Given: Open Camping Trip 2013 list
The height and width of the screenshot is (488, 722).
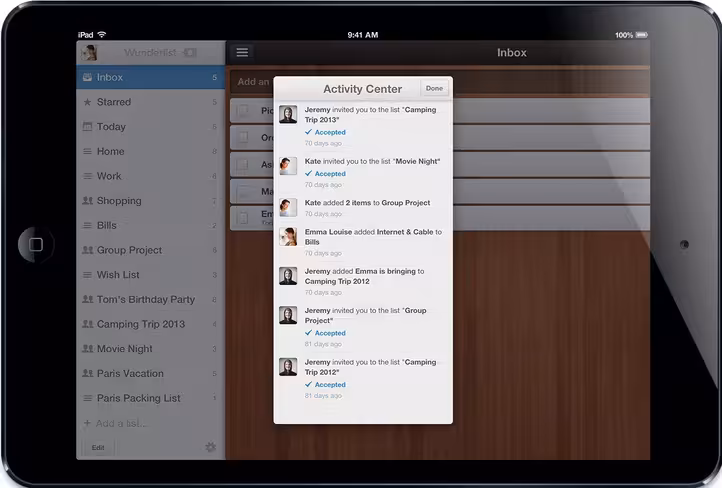Looking at the screenshot, I should pos(151,324).
